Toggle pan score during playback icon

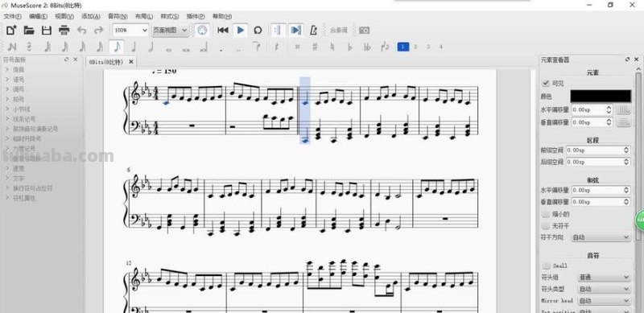[295, 30]
